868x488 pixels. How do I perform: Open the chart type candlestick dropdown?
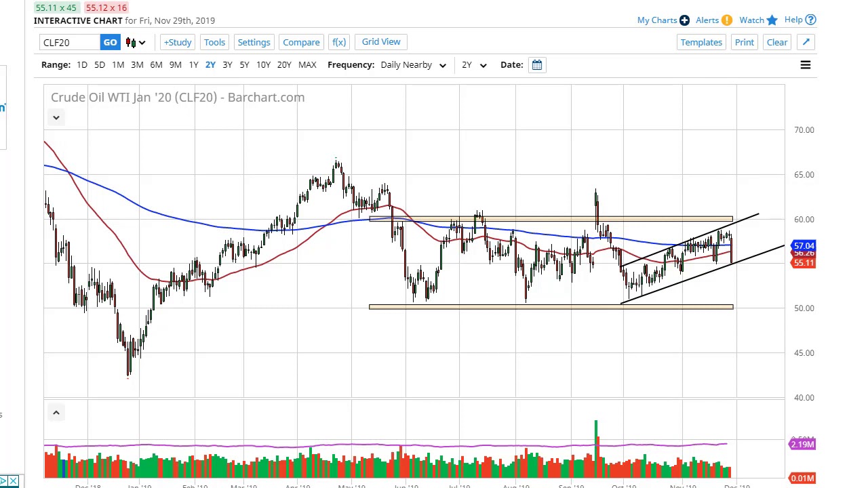click(136, 43)
